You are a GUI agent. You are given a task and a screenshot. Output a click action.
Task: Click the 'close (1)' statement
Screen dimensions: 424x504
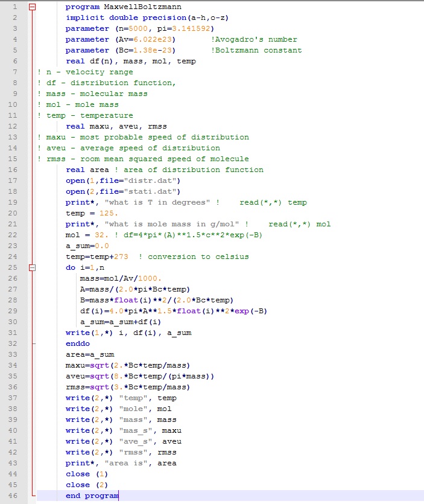point(87,474)
